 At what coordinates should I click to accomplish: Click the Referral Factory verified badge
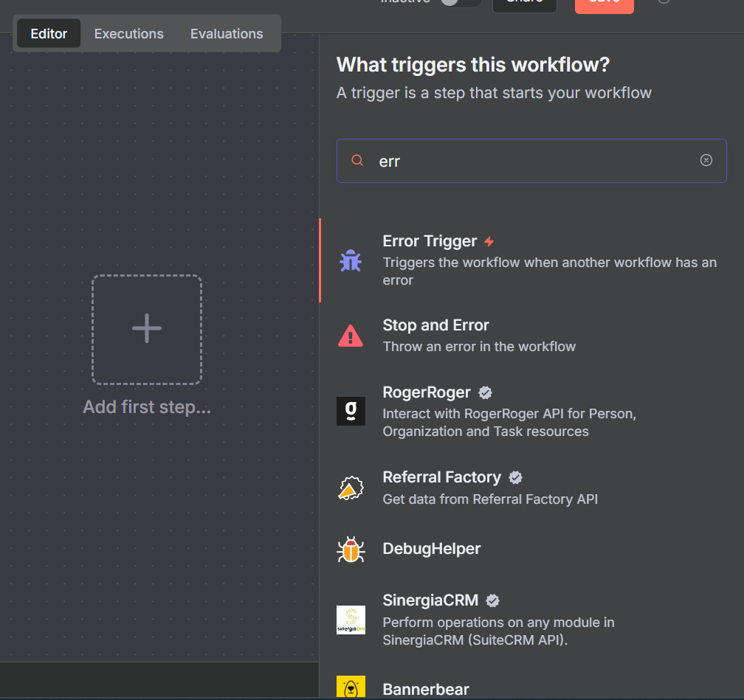click(516, 477)
